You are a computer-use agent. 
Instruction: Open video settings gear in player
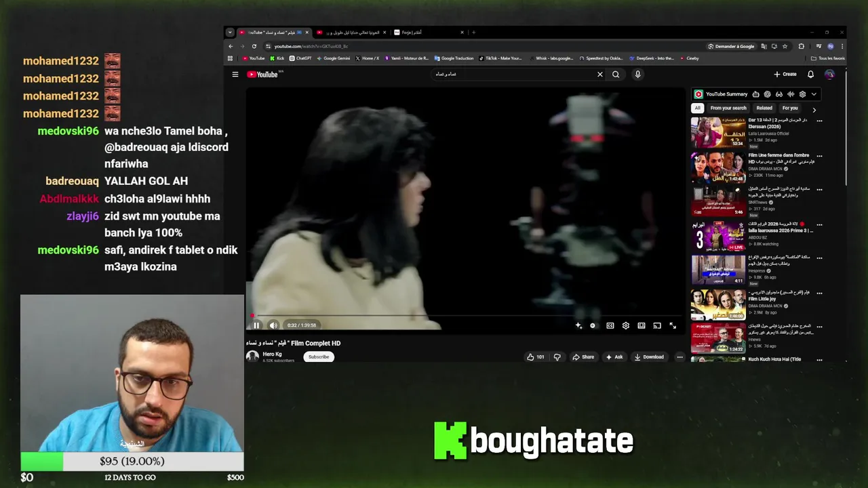626,325
